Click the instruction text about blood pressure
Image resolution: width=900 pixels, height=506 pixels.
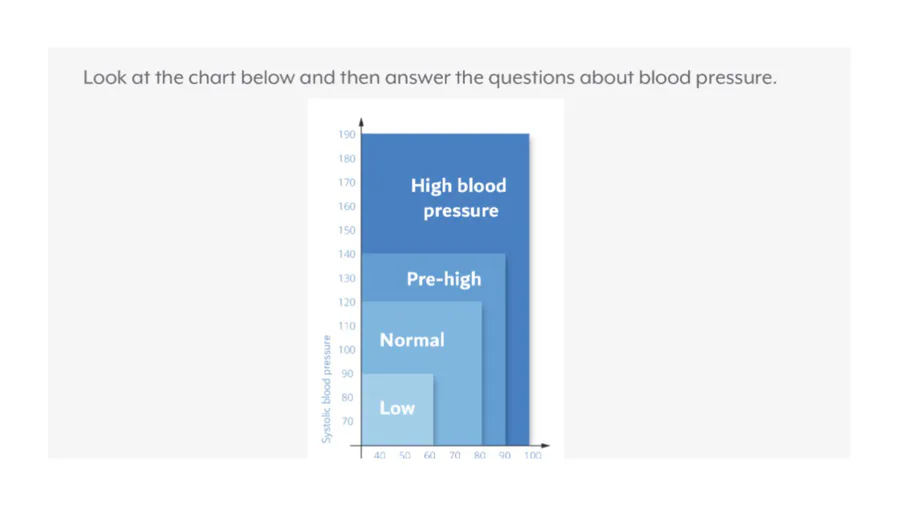(430, 77)
